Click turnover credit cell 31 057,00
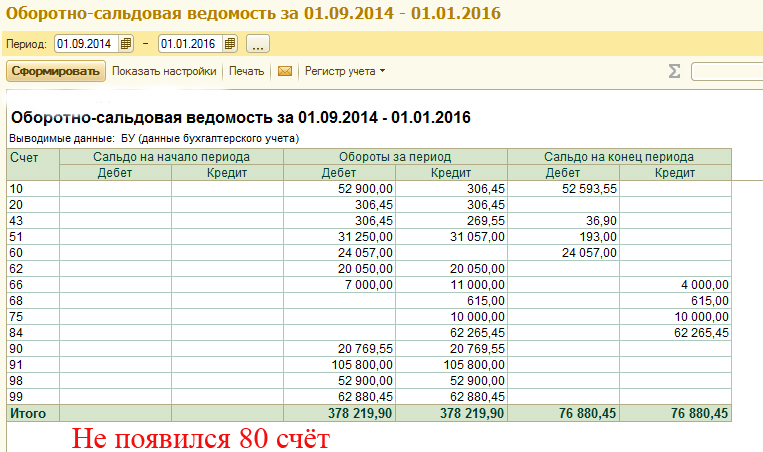Screen dimensions: 763x452 [451, 237]
